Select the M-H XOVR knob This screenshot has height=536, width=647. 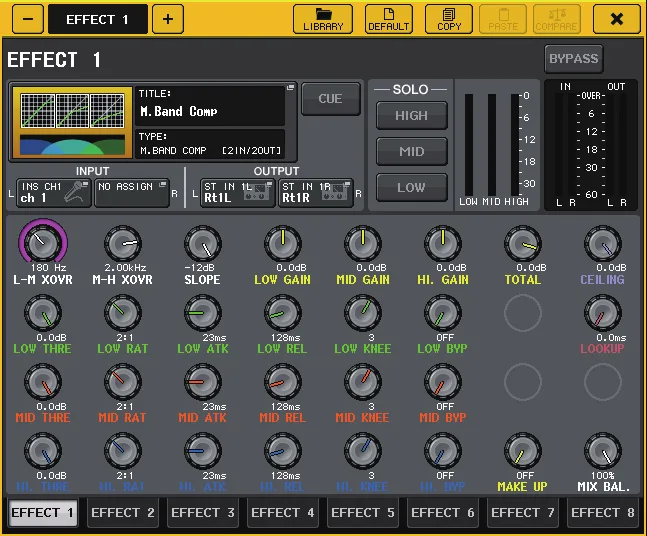coord(123,243)
